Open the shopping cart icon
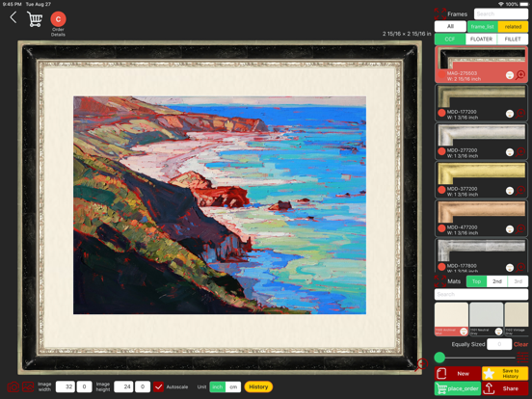Screen dimensions: 532x399 35,19
